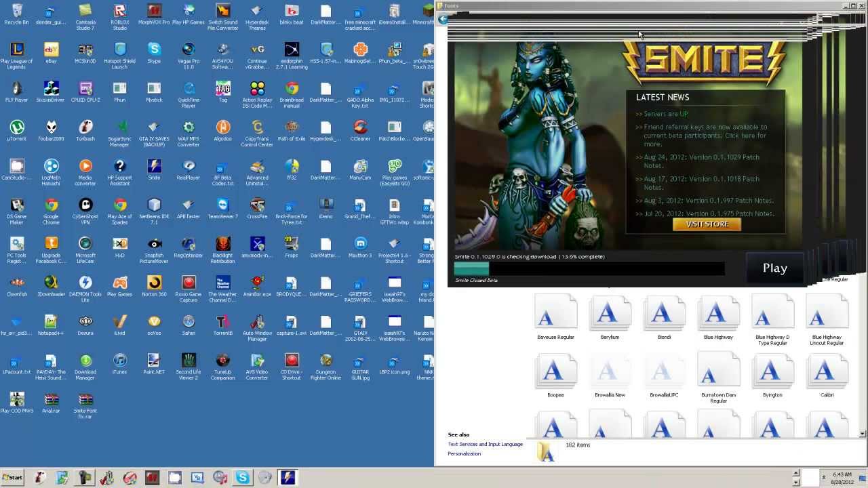Launch DAEMON Tools Lite desktop icon
The height and width of the screenshot is (488, 868).
pyautogui.click(x=85, y=289)
